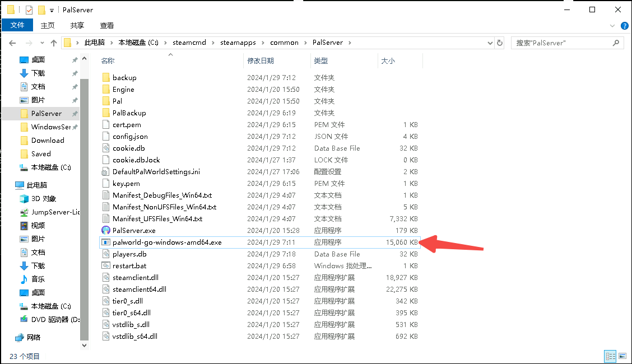Select the vstdlib_s64.dll file name
The width and height of the screenshot is (632, 364).
tap(135, 336)
